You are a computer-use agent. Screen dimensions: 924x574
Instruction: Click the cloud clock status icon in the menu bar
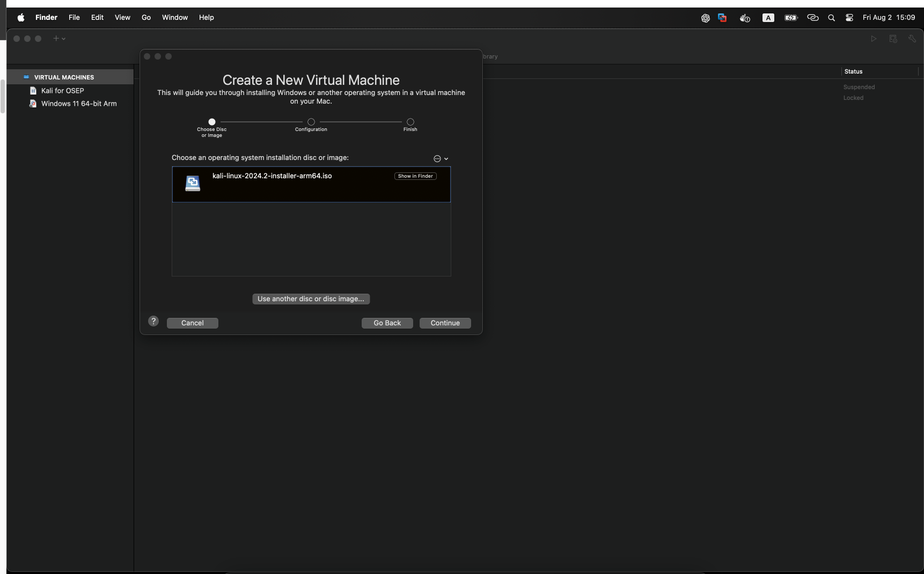click(x=745, y=18)
